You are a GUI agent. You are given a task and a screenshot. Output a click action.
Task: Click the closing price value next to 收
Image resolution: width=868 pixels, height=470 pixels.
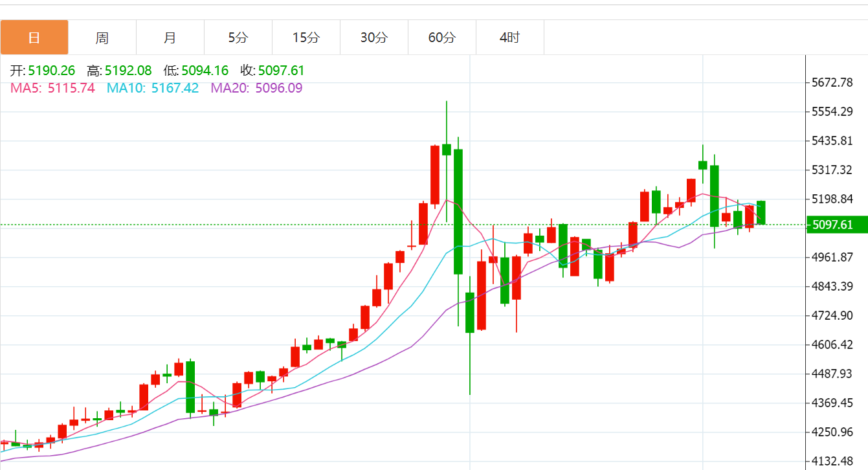point(281,71)
